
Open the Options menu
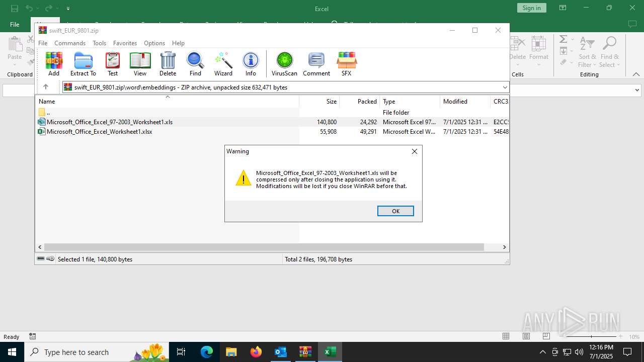click(154, 43)
